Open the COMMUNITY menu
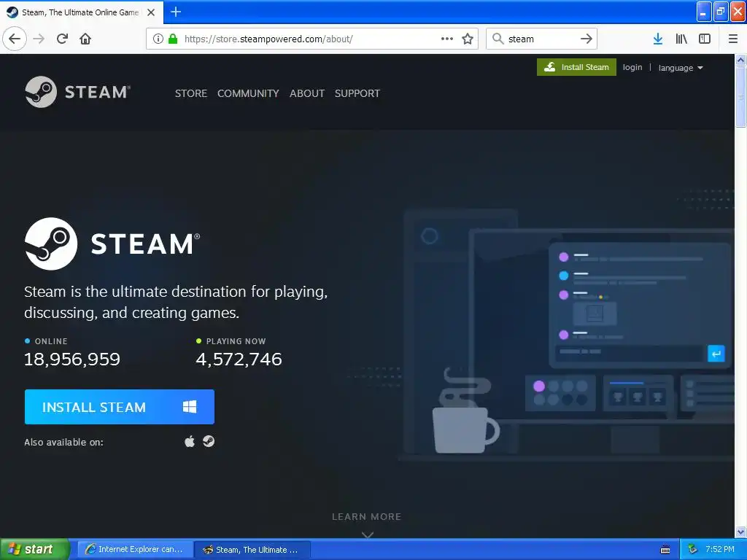 [x=248, y=93]
